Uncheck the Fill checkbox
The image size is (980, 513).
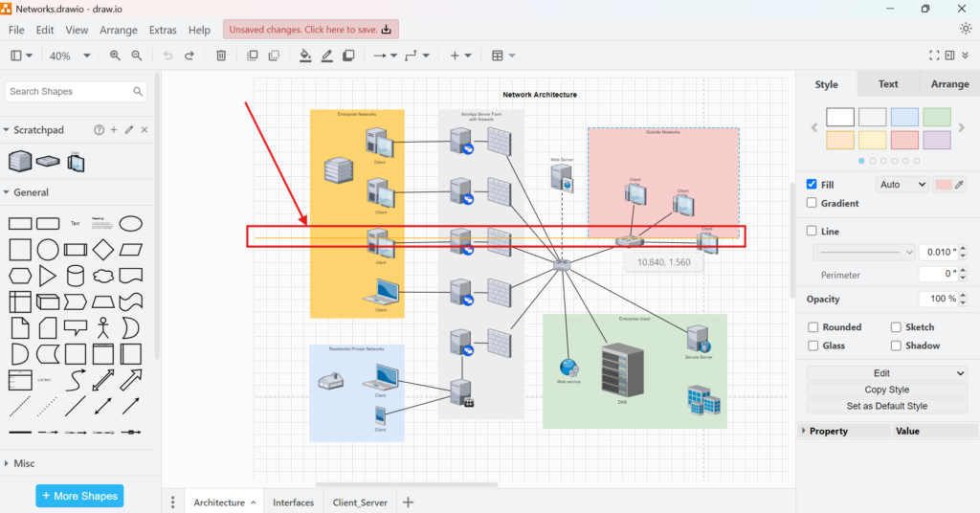point(813,185)
